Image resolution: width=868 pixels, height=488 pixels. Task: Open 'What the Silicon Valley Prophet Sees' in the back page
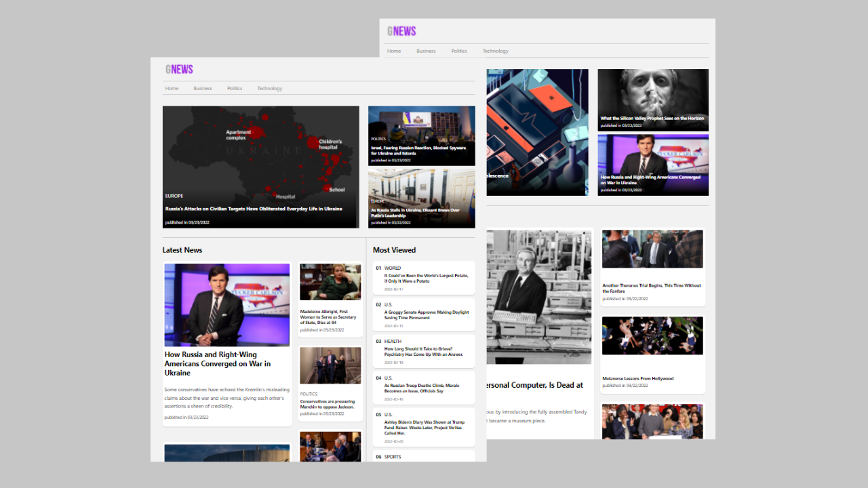652,119
